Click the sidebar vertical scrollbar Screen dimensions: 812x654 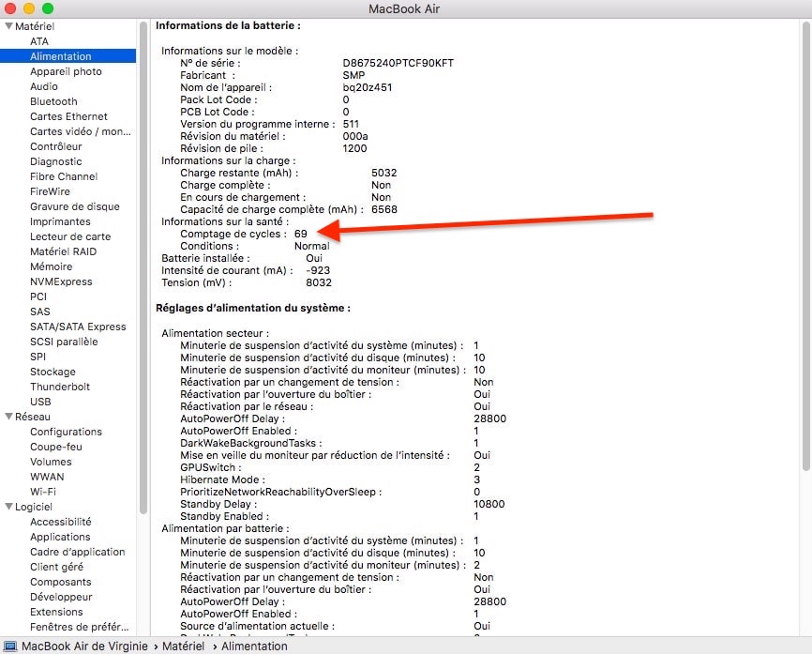click(x=143, y=266)
